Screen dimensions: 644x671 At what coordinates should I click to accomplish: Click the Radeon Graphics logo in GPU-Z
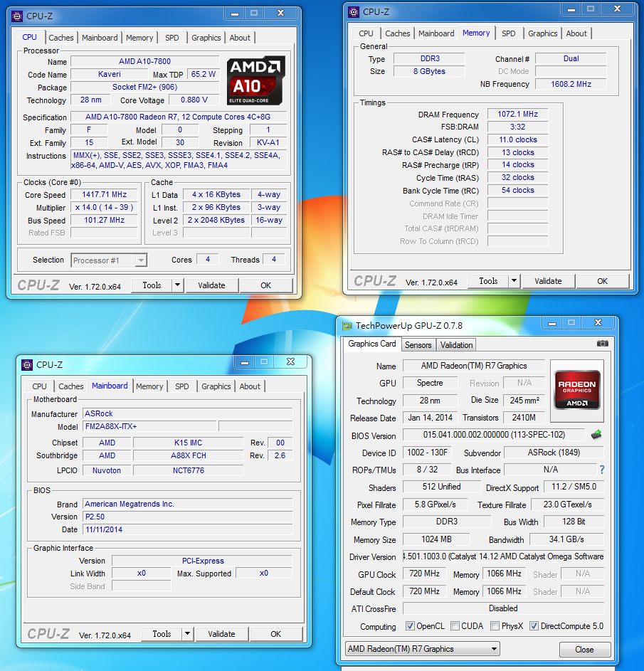tap(577, 390)
